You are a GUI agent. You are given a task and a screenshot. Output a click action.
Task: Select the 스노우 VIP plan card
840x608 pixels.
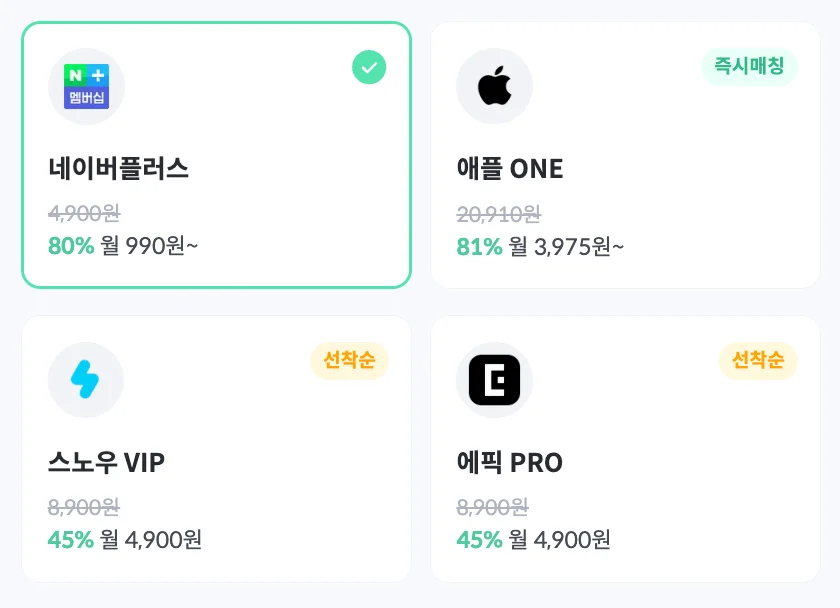pyautogui.click(x=216, y=447)
